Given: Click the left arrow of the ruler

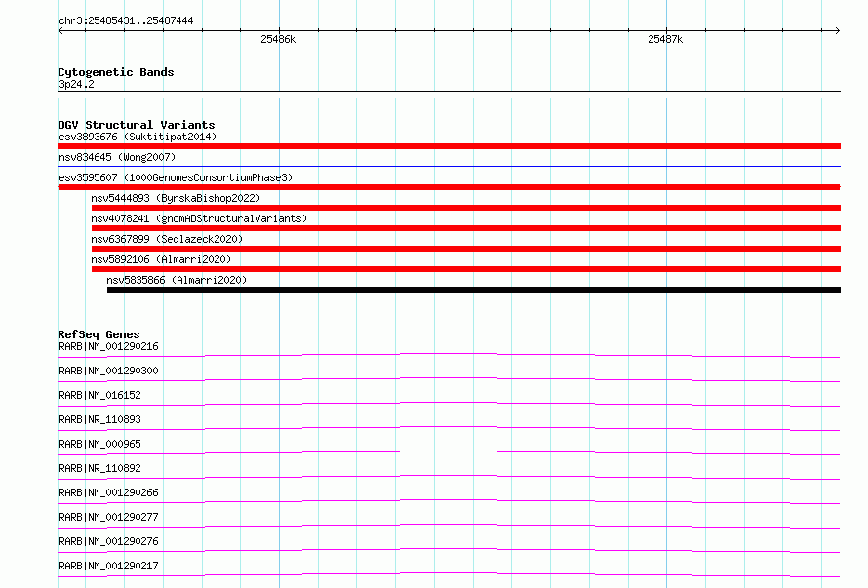Looking at the screenshot, I should [60, 30].
